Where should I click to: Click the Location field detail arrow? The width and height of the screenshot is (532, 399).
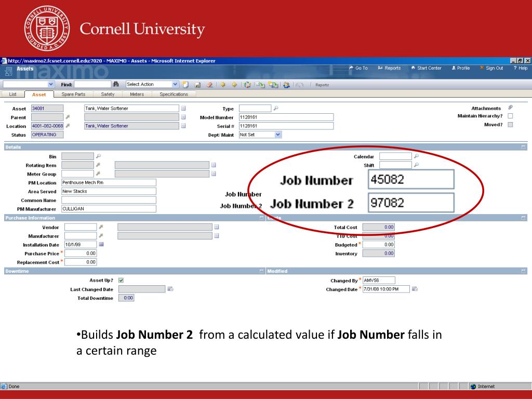click(x=68, y=126)
